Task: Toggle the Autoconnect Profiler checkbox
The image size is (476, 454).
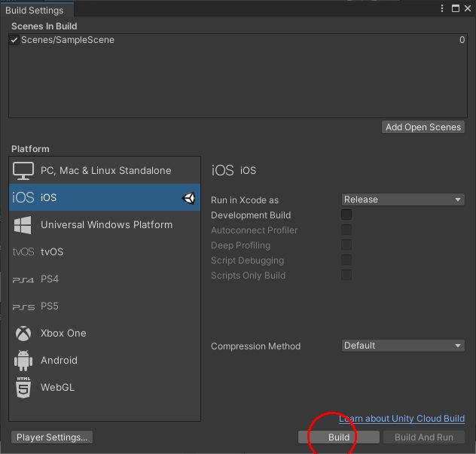Action: point(346,230)
